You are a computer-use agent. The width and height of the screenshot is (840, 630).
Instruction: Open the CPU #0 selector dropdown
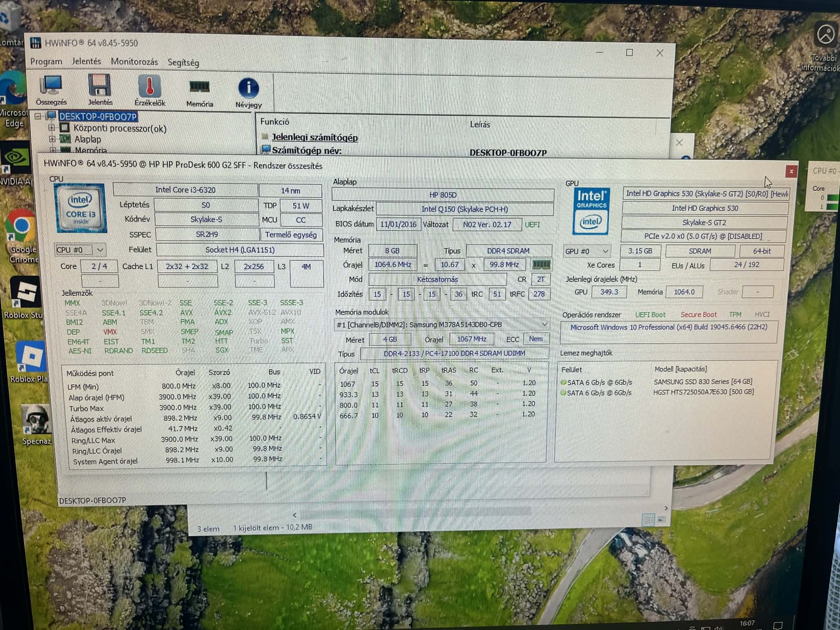click(x=80, y=250)
